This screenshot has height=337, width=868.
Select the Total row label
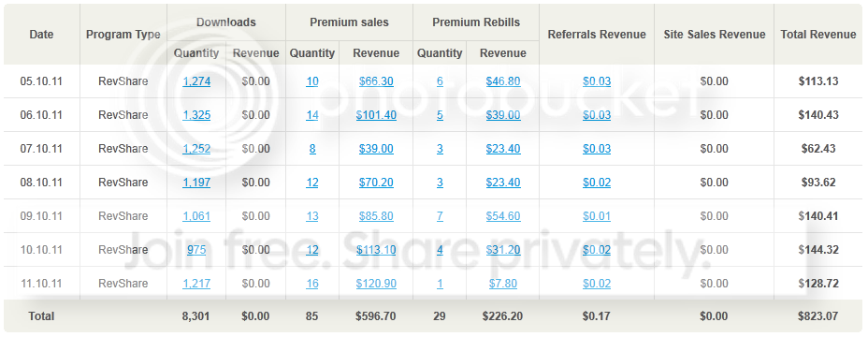pyautogui.click(x=41, y=316)
